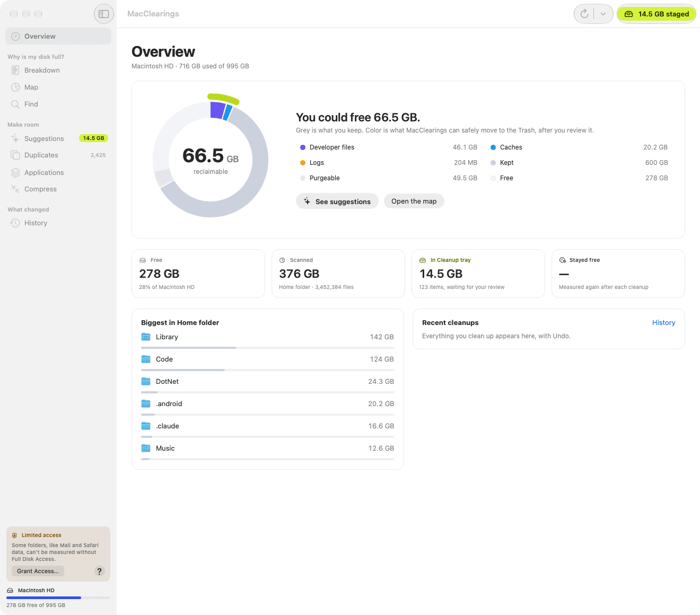Select the .claude folder row text
The height and width of the screenshot is (615, 700).
(x=168, y=426)
